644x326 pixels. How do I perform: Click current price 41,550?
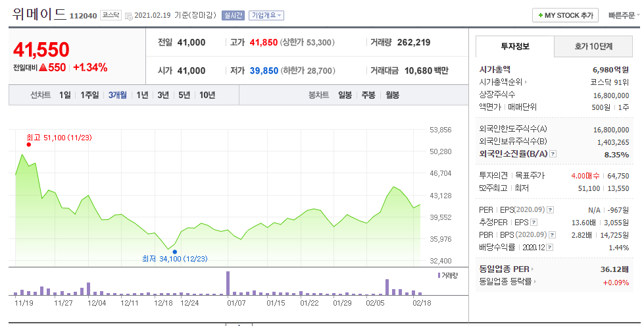(x=41, y=50)
